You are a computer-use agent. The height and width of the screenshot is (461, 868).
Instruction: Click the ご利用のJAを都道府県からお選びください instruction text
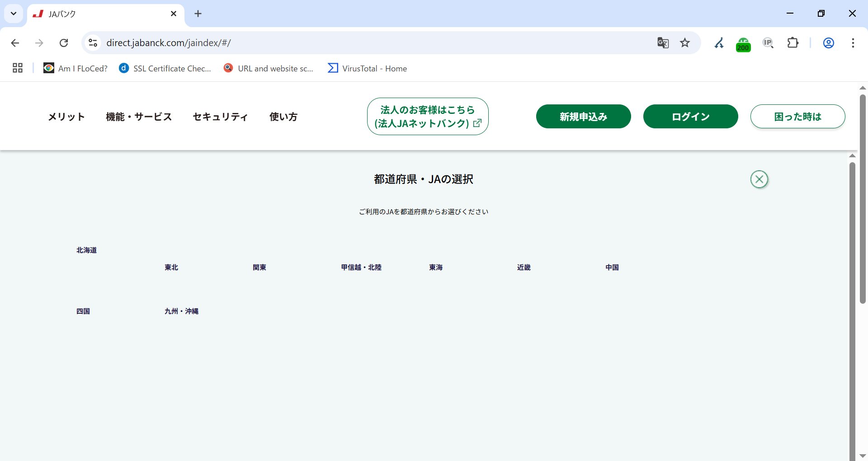(x=424, y=212)
